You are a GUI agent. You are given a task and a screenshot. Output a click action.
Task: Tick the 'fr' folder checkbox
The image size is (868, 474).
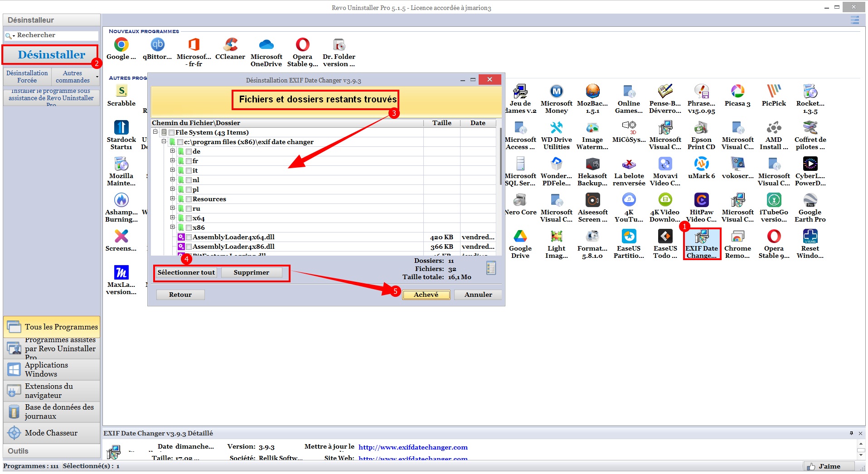point(189,161)
